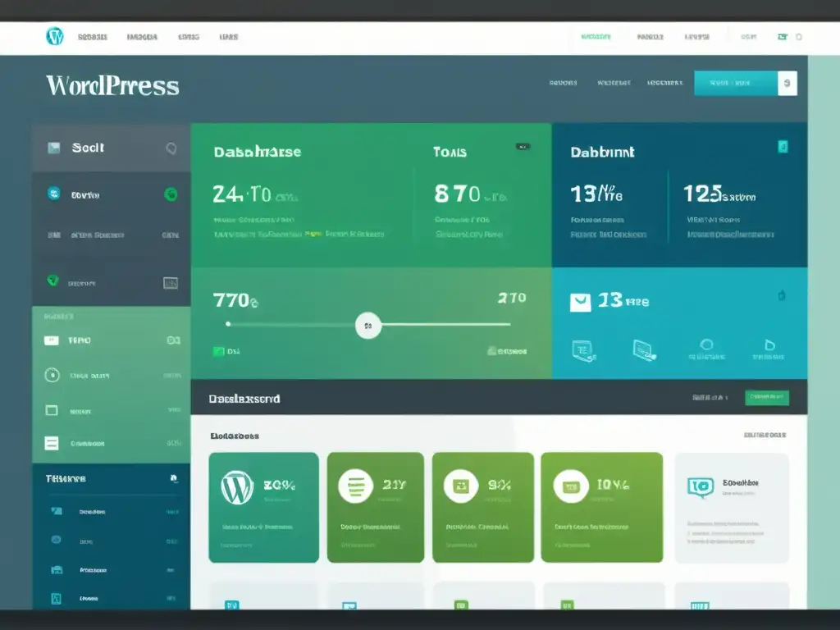
Task: Click the WordPress logo in top navigation bar
Action: coord(54,36)
